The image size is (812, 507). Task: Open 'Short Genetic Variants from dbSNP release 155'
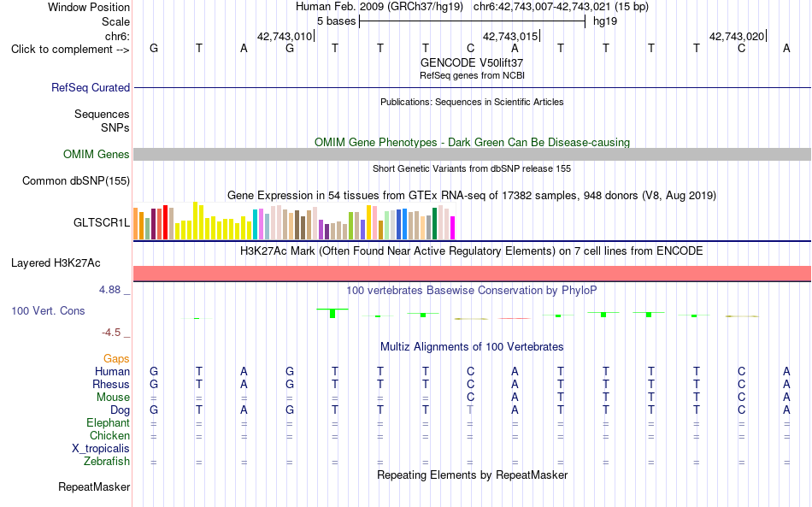pyautogui.click(x=472, y=168)
